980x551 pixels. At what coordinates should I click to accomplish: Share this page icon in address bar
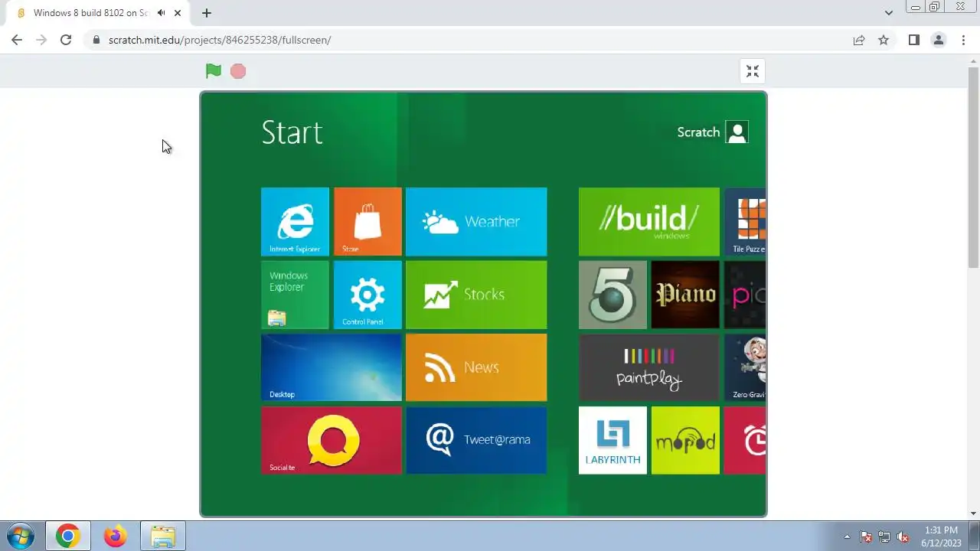[859, 40]
